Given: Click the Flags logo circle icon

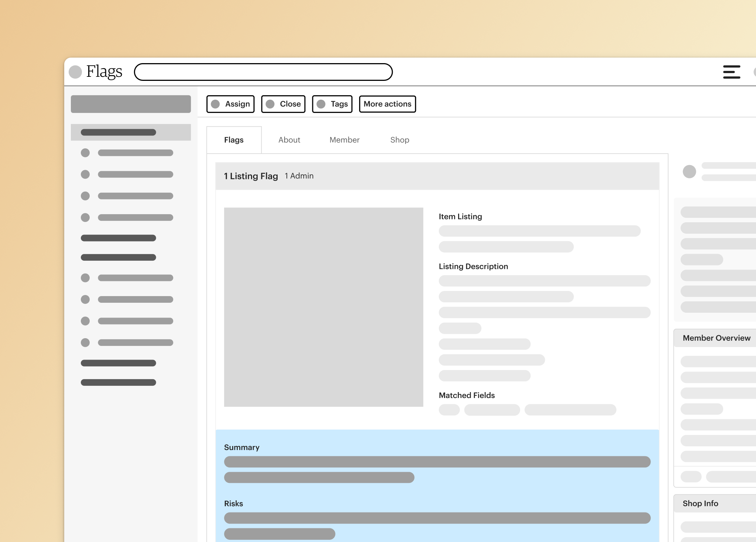Looking at the screenshot, I should [x=75, y=72].
